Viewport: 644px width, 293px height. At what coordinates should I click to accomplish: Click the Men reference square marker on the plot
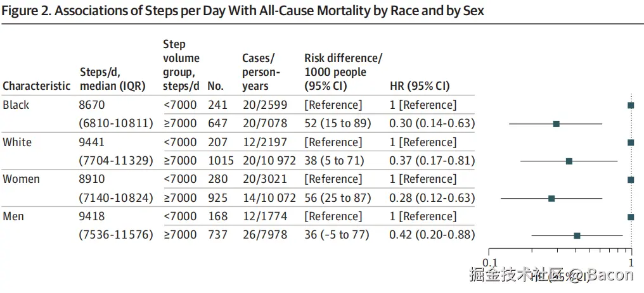click(x=631, y=217)
